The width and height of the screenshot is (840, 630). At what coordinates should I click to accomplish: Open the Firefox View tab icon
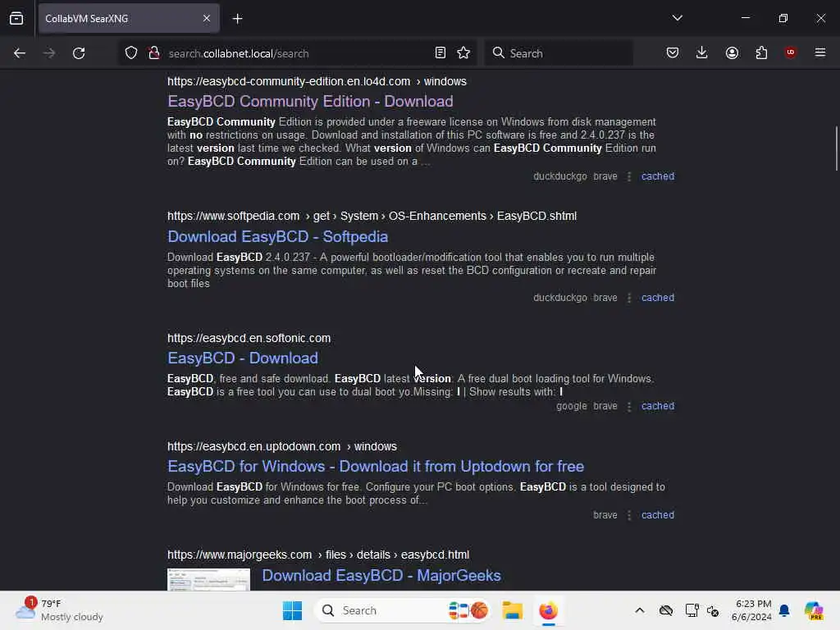pyautogui.click(x=16, y=18)
